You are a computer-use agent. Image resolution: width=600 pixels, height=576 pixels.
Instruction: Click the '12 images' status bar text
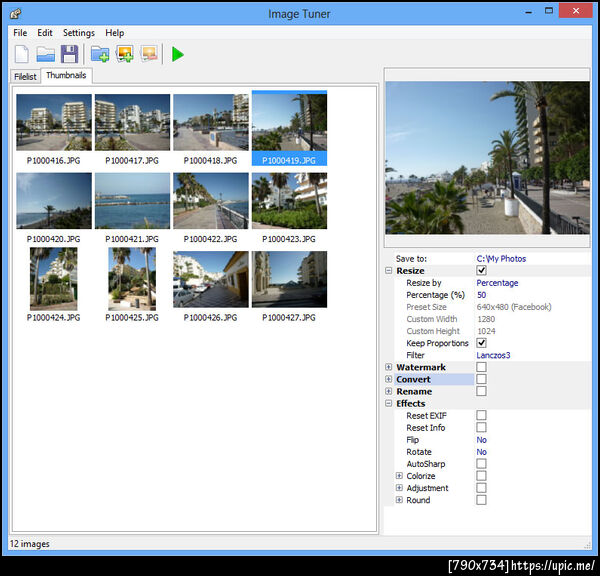[29, 543]
